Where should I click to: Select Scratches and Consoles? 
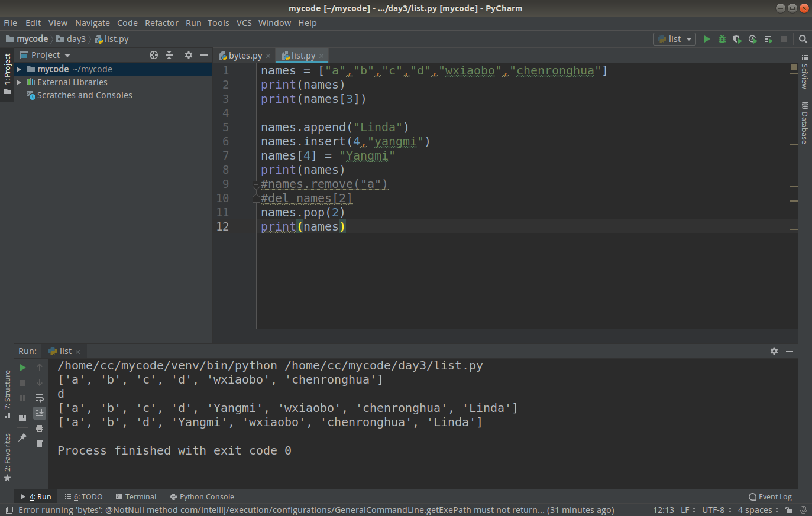click(x=85, y=95)
